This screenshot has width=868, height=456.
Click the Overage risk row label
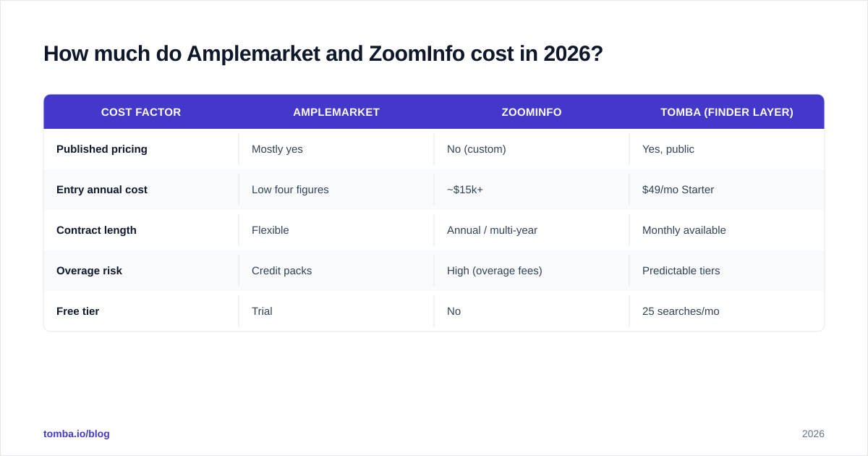[x=89, y=271]
